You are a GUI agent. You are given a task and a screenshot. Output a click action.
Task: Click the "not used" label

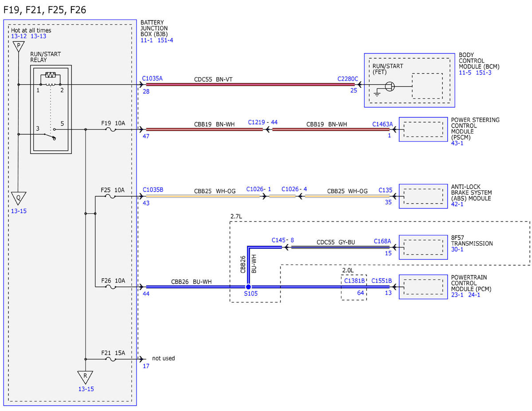click(x=164, y=358)
